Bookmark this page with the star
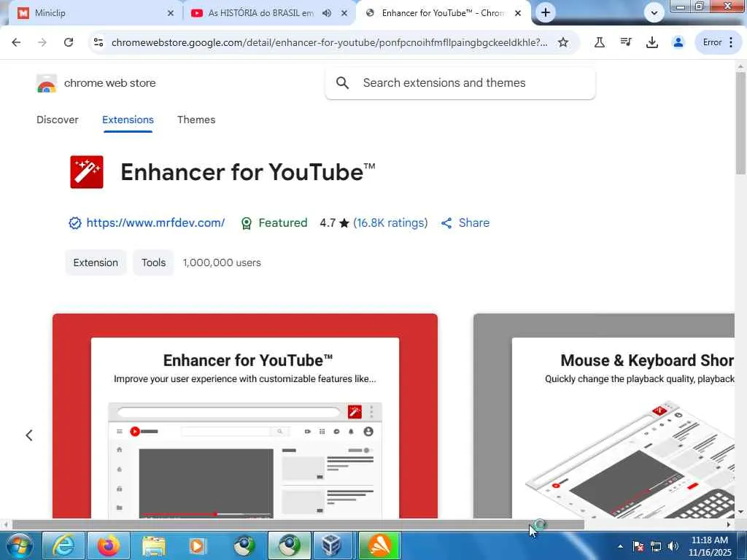 point(563,42)
